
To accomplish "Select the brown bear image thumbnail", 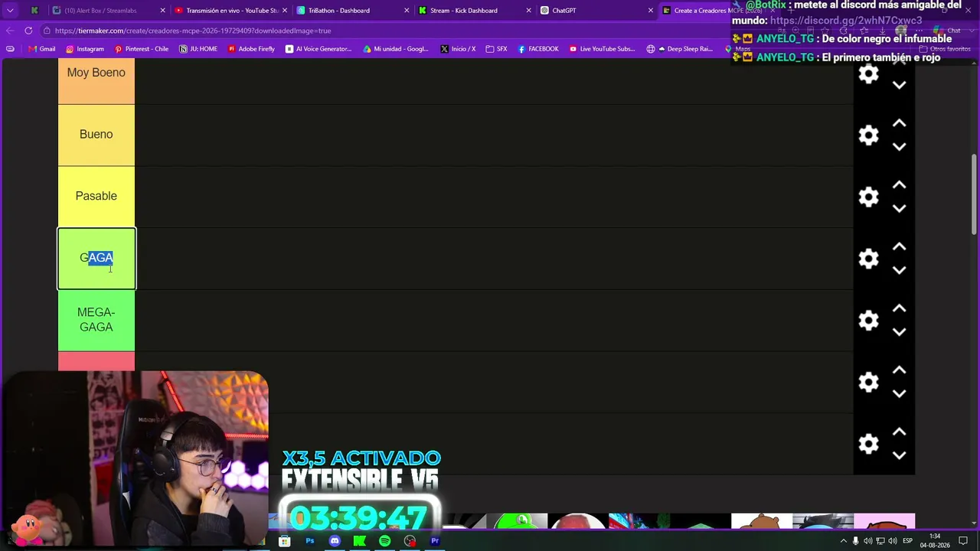I will 762,521.
